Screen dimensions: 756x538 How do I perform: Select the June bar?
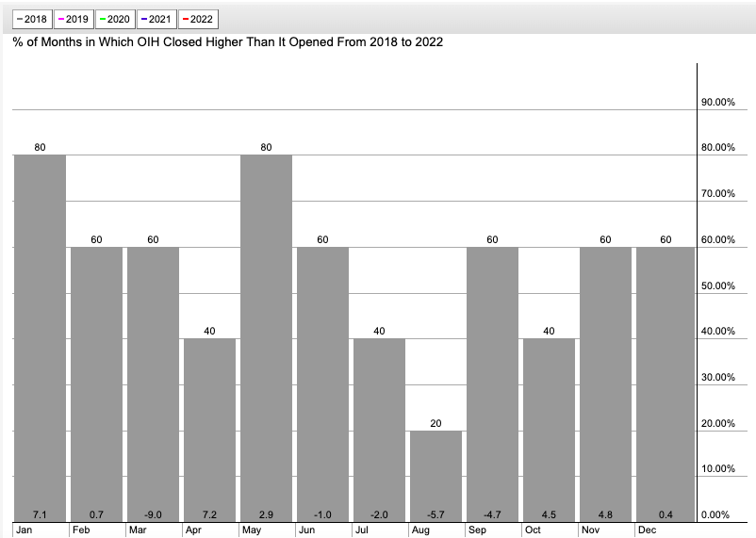click(x=322, y=384)
